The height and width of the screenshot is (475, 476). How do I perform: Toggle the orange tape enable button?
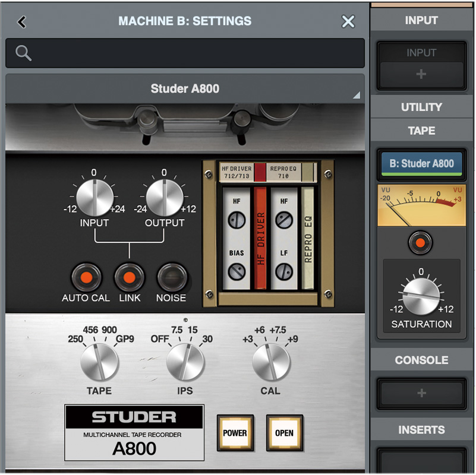point(421,243)
